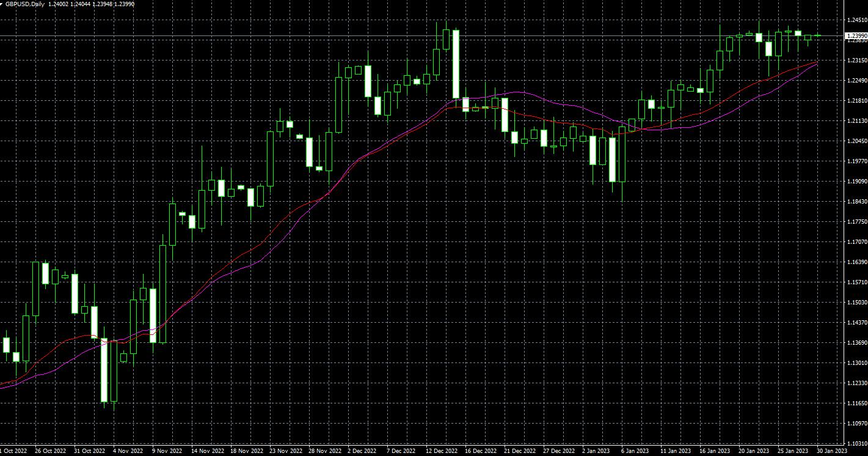This screenshot has width=868, height=456.
Task: Click the 28 Nov 2022 date label
Action: [x=324, y=451]
